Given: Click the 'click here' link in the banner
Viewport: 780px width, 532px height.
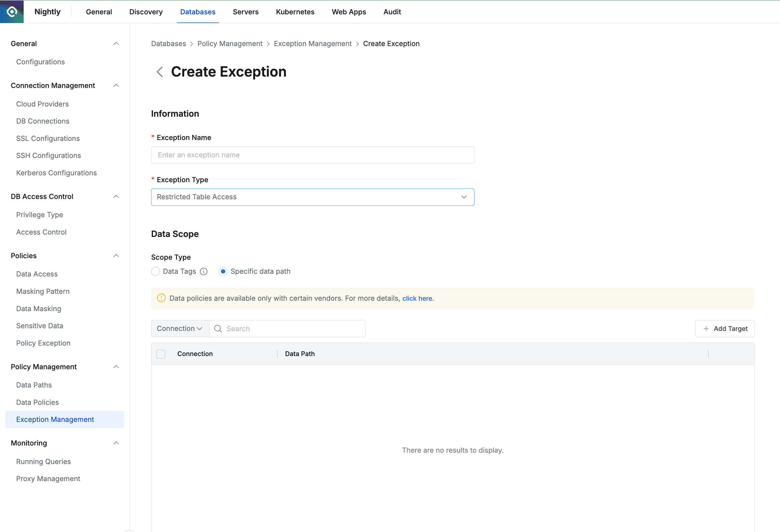Looking at the screenshot, I should (x=417, y=298).
